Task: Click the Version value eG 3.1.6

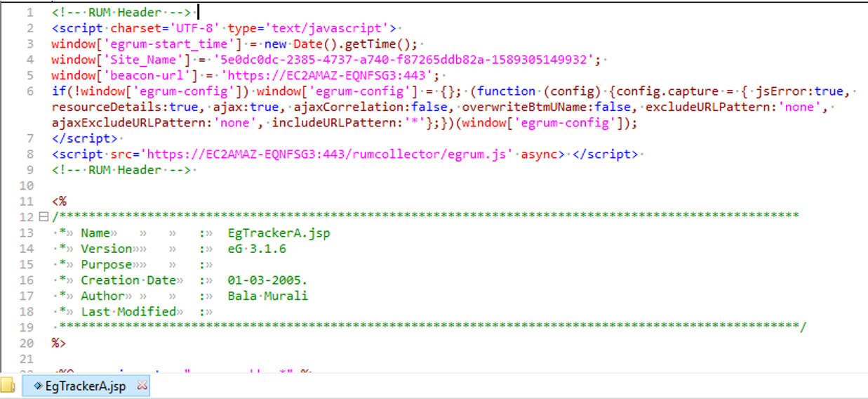Action: [x=256, y=249]
